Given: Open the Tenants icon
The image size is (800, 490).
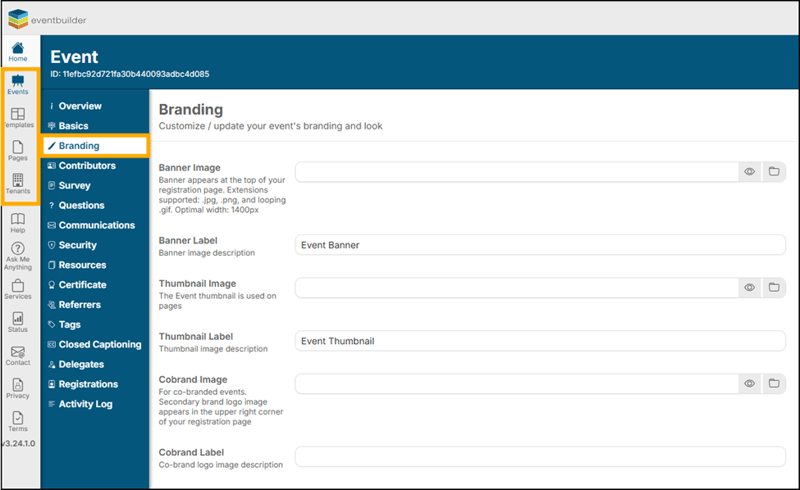Looking at the screenshot, I should [x=18, y=184].
